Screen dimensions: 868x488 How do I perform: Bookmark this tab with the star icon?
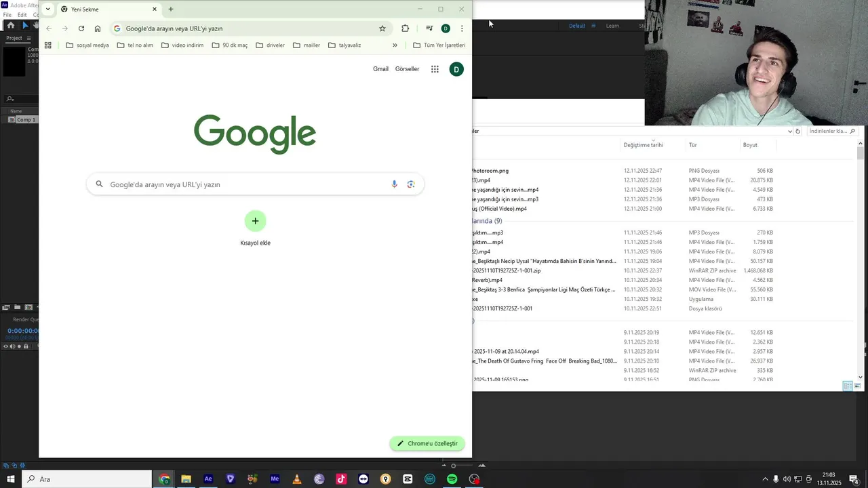(x=382, y=28)
